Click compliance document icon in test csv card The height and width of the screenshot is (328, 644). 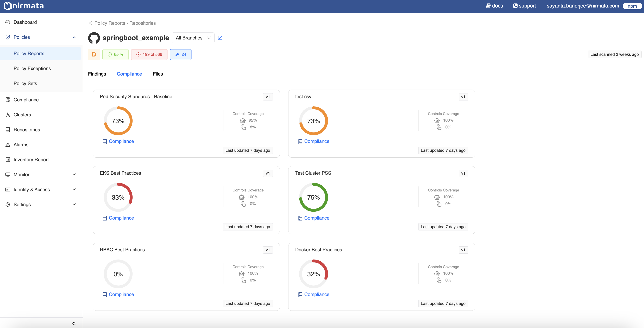point(300,142)
